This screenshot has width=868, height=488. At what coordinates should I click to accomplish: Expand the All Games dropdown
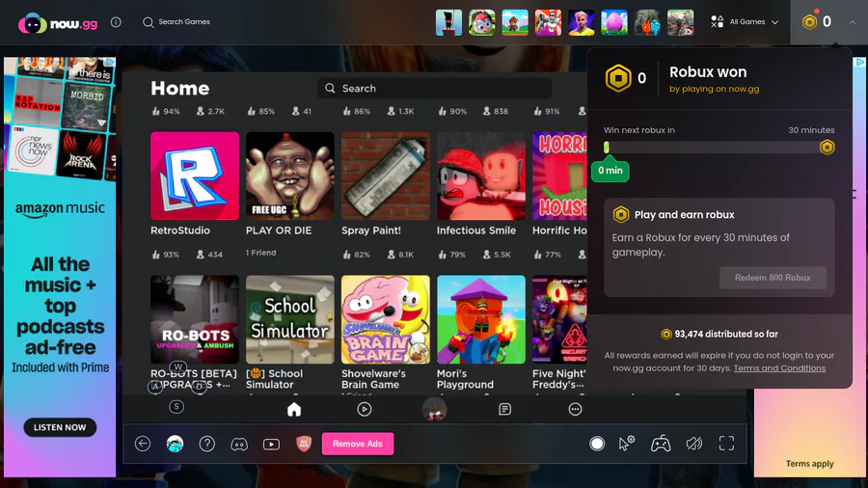[745, 22]
